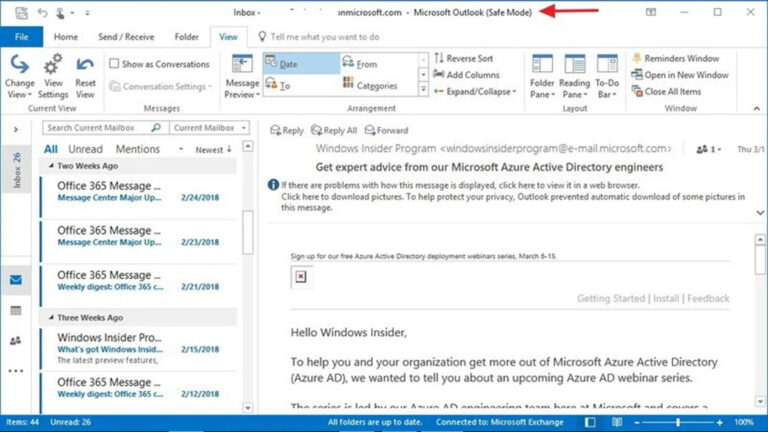Click the message list scroll down arrow

pos(248,408)
